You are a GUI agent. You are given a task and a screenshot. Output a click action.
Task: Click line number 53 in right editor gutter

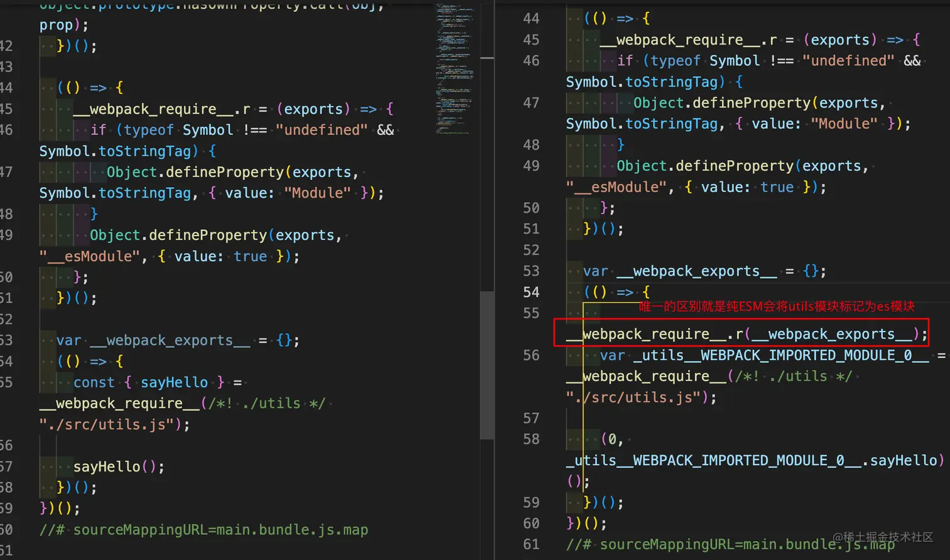click(x=531, y=271)
